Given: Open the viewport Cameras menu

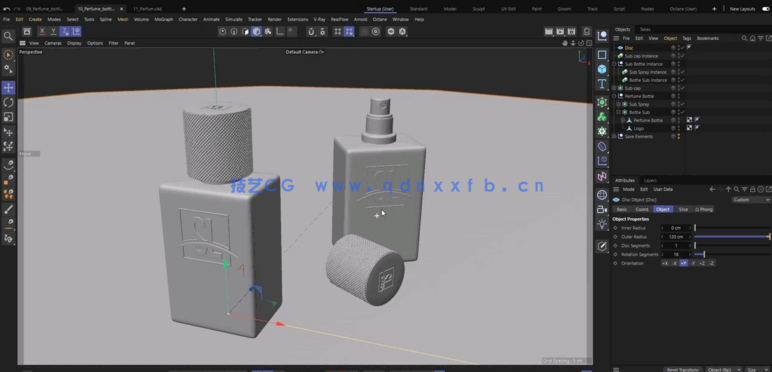Looking at the screenshot, I should click(53, 43).
